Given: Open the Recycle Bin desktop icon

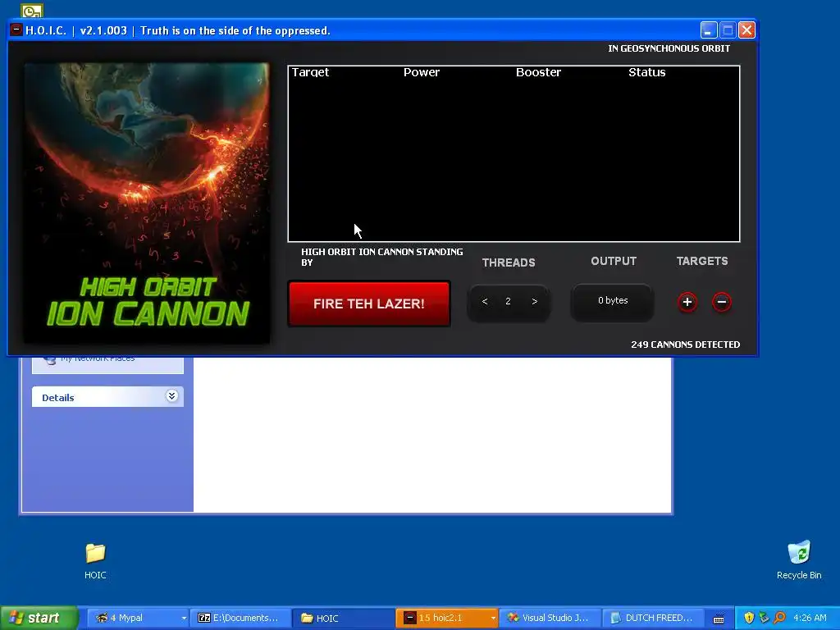Looking at the screenshot, I should pos(799,560).
